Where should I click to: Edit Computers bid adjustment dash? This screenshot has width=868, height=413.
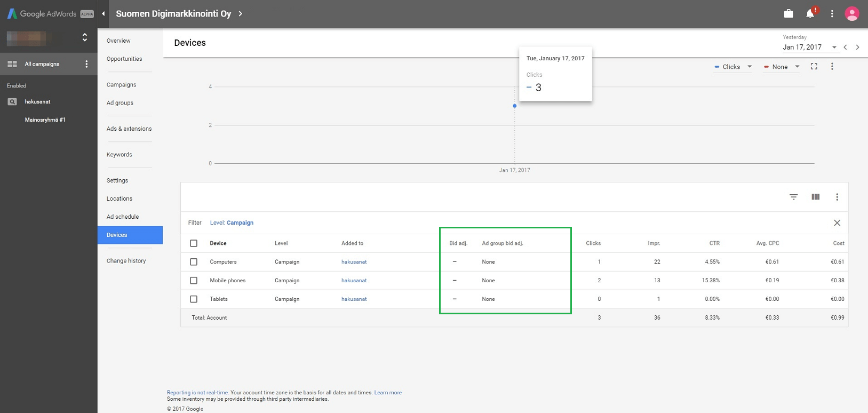[455, 262]
